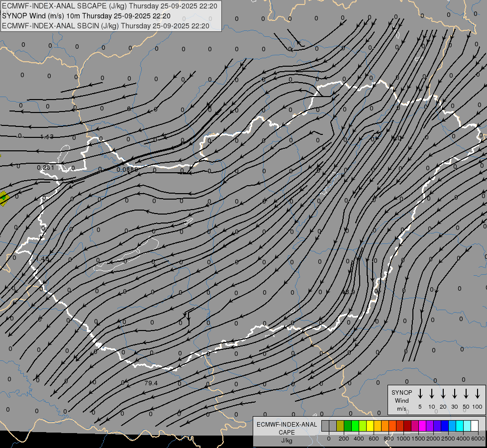
Task: Click the long white lake outline in Hungary
Action: pos(126,255)
